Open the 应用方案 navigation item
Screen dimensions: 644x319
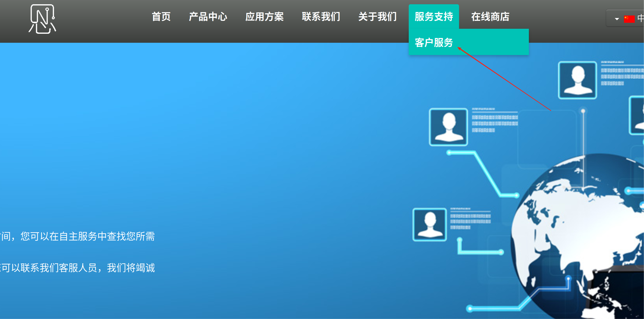(x=264, y=17)
